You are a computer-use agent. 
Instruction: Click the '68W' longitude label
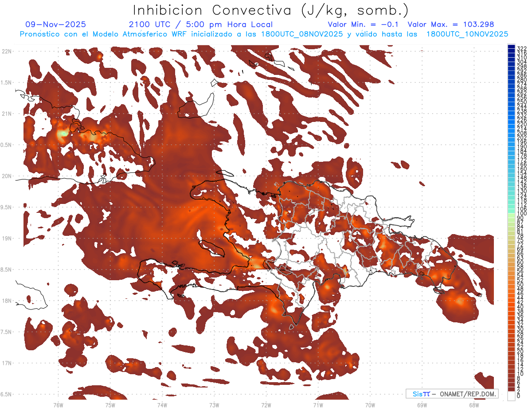pos(474,405)
